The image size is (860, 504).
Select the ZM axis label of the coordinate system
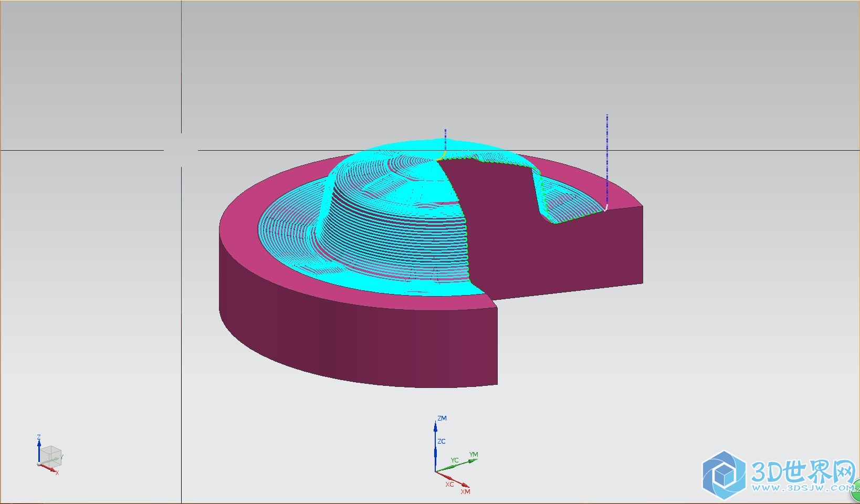[x=442, y=418]
